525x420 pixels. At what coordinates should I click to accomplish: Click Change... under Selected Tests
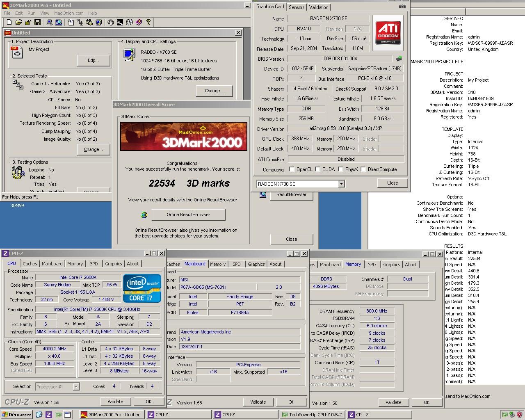click(94, 149)
